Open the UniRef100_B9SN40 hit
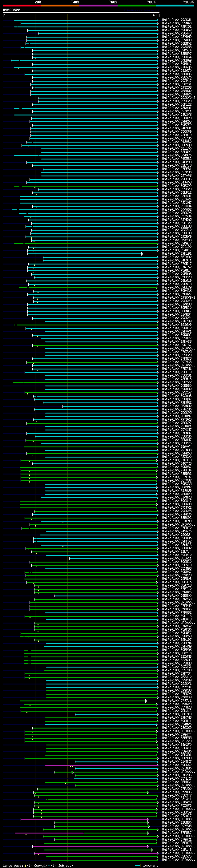197x868 pixels. 176,23
